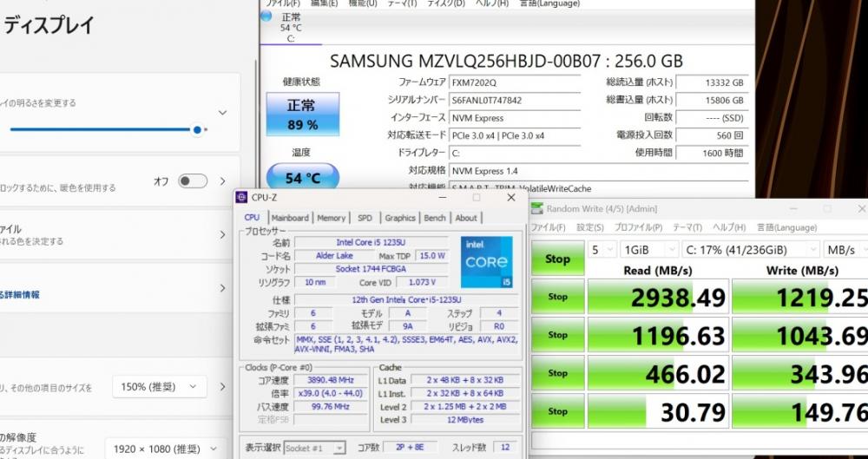Open display advanced info row chevron

click(x=222, y=288)
